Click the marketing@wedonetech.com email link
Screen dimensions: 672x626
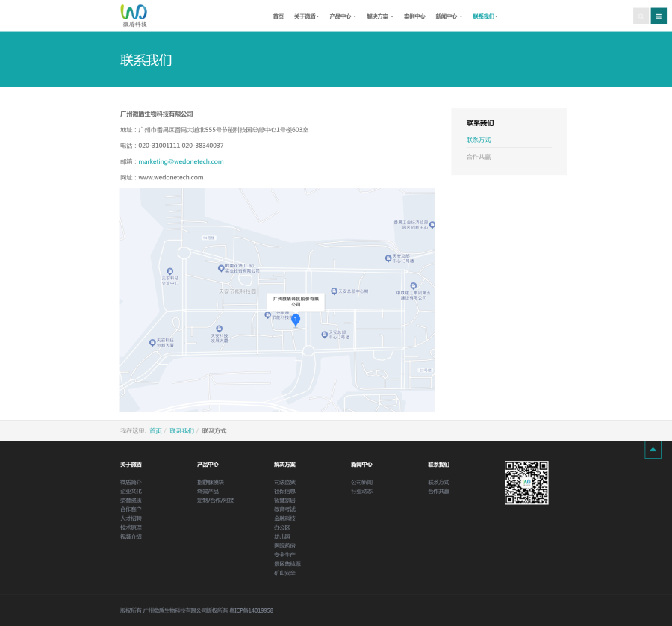click(181, 161)
